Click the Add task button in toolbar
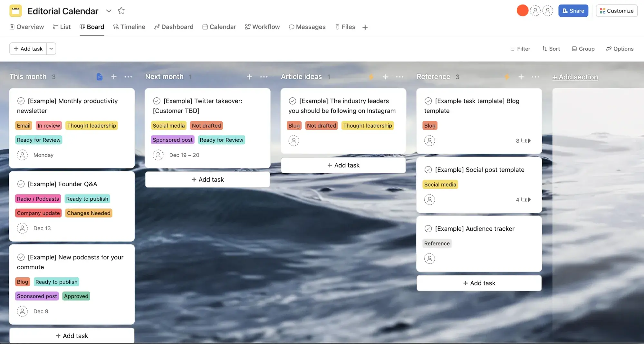Viewport: 644px width, 344px height. [x=28, y=49]
